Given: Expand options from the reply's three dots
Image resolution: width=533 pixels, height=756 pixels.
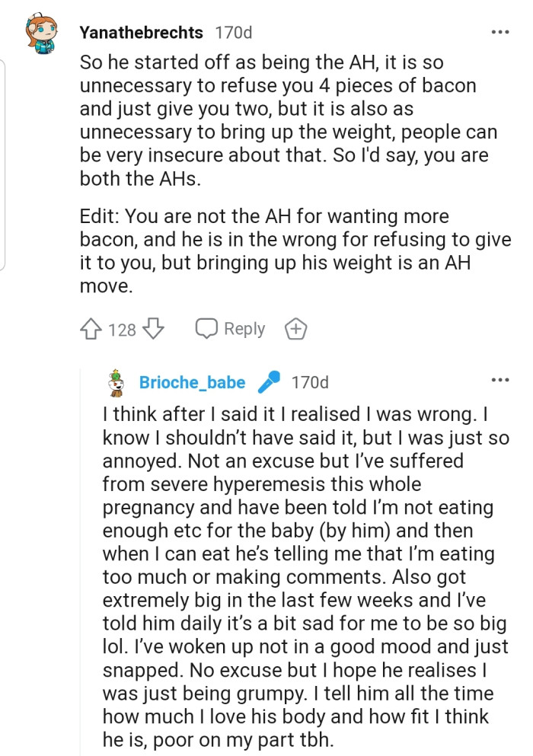Looking at the screenshot, I should tap(501, 380).
